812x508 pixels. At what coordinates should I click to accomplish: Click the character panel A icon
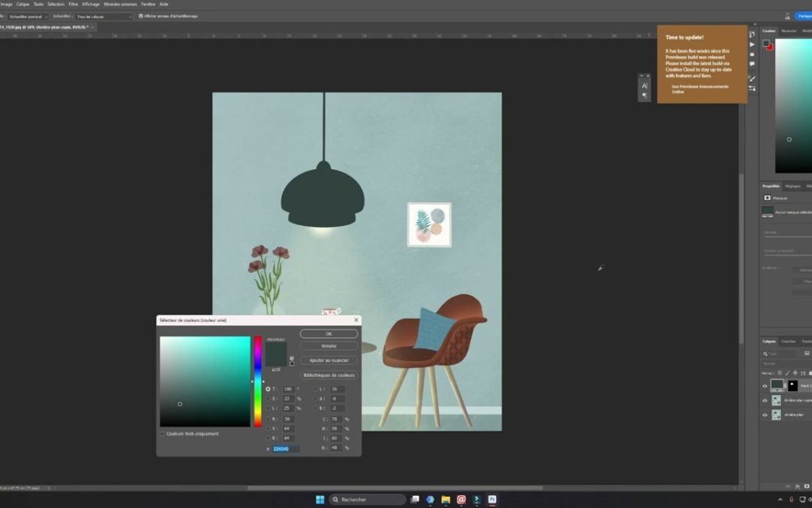[644, 86]
